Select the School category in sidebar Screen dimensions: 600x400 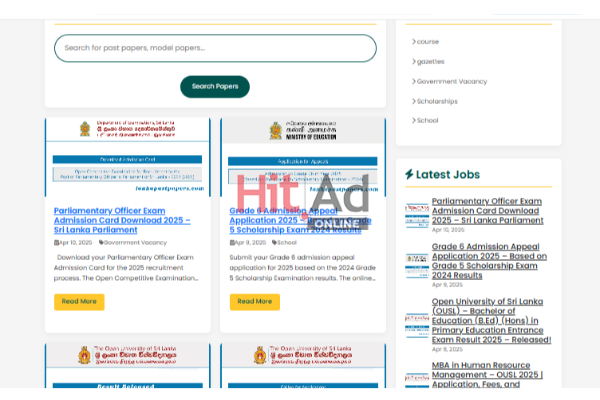[x=428, y=120]
